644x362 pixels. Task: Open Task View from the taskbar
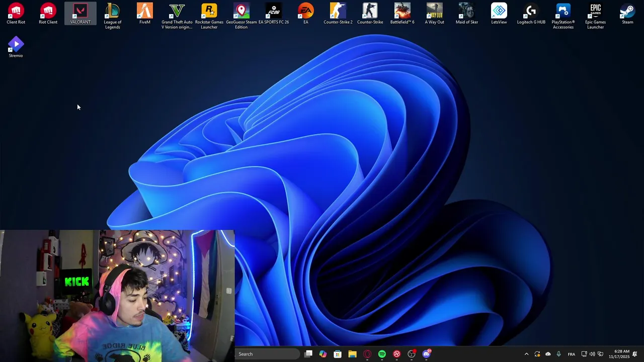pos(308,354)
